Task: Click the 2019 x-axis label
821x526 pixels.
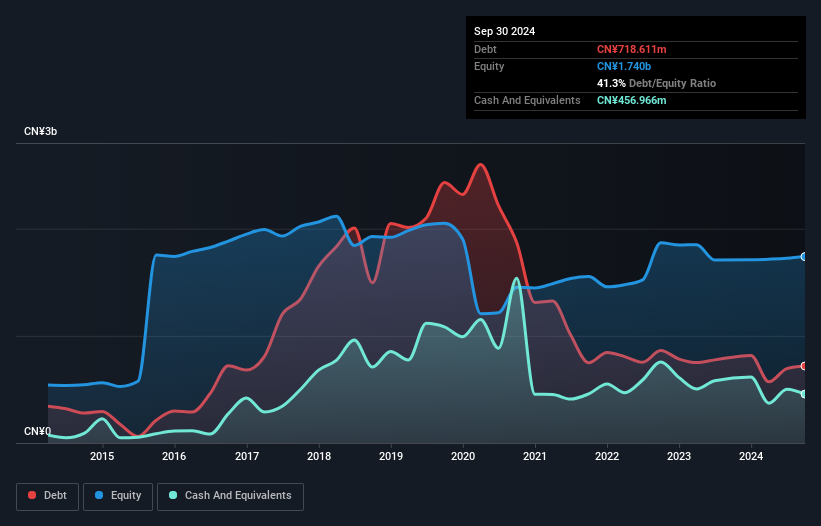Action: pyautogui.click(x=391, y=456)
